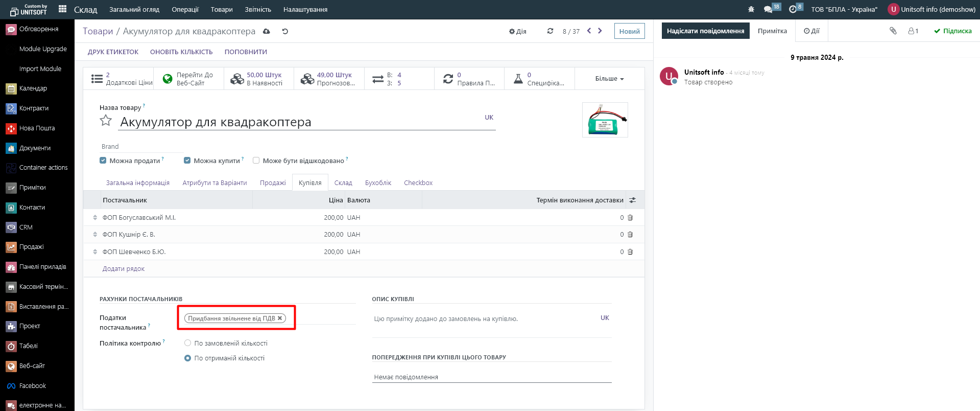Click the Новий button
This screenshot has width=980, height=411.
tap(629, 31)
